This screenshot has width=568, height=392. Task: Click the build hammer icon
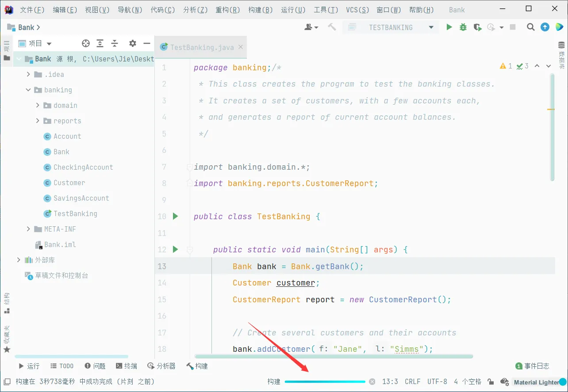[x=332, y=27]
